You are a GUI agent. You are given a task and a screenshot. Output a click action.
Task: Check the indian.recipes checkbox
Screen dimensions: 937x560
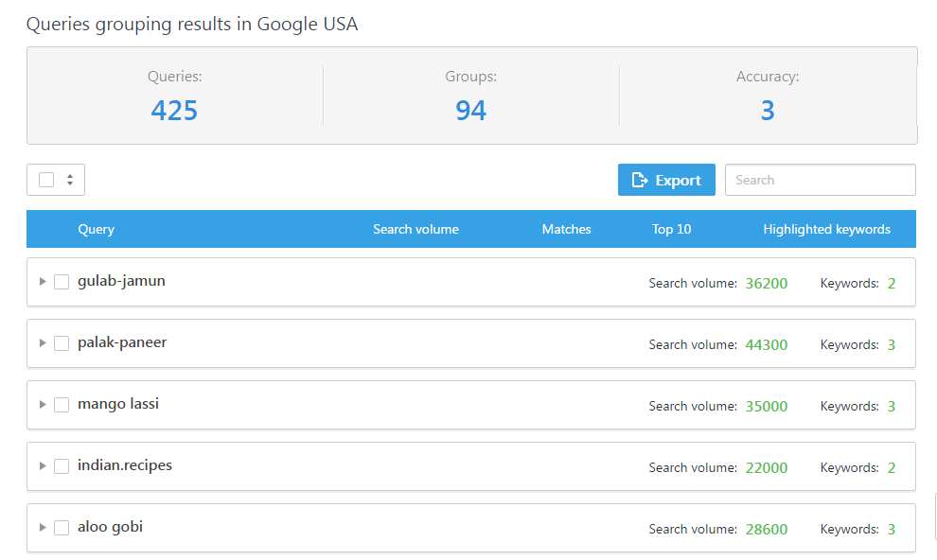coord(62,466)
